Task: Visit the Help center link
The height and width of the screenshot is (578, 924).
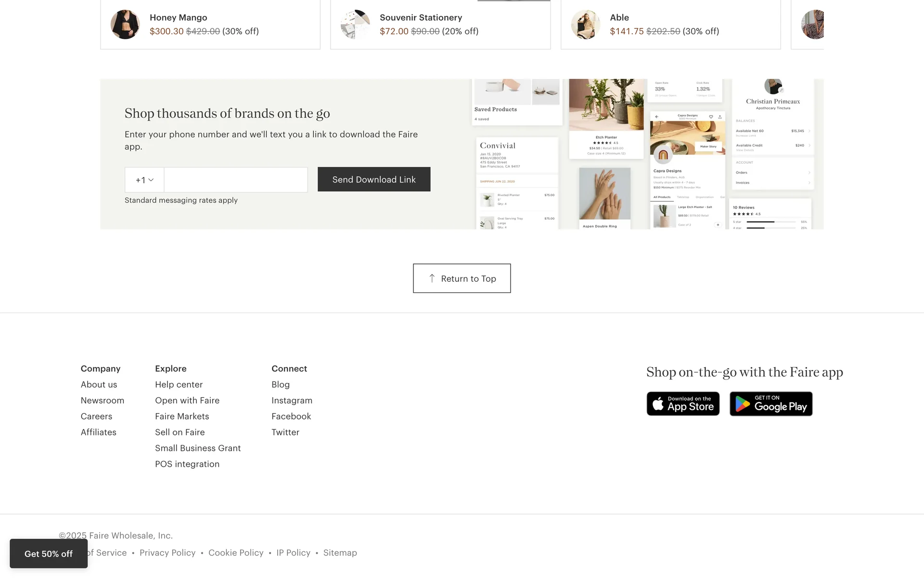Action: point(179,384)
